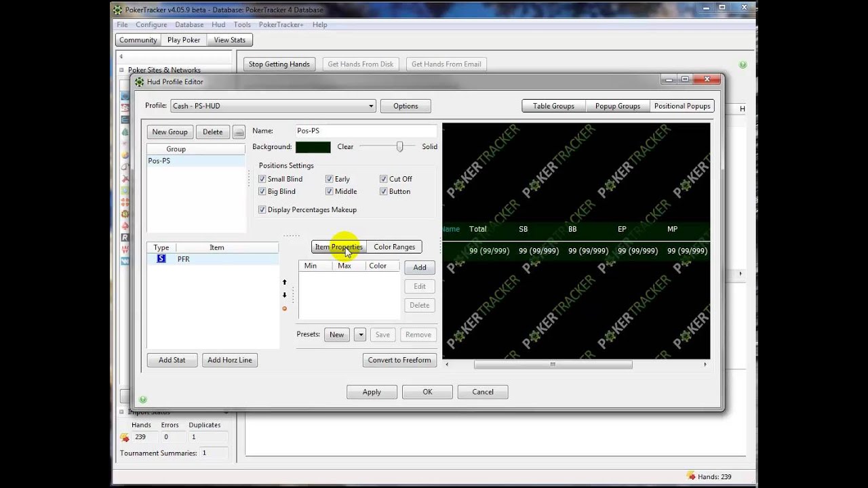This screenshot has height=488, width=868.
Task: Switch to the Popup Groups tab
Action: click(x=618, y=106)
